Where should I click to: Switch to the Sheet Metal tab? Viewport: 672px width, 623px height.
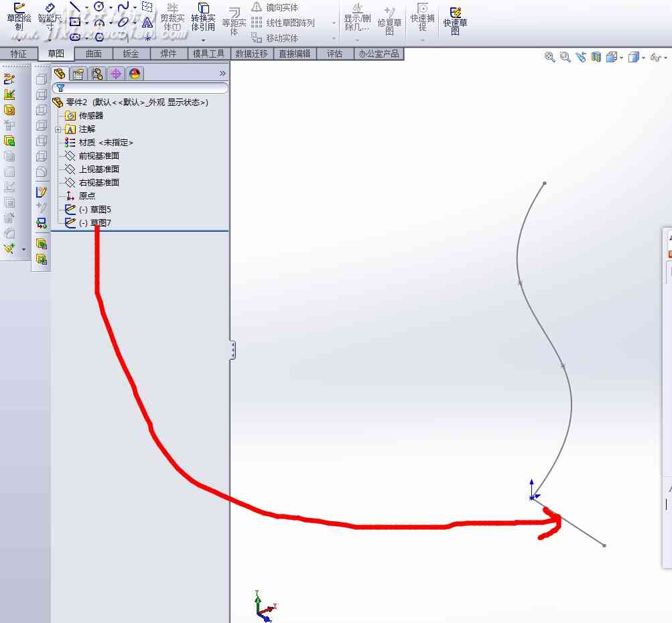[131, 54]
